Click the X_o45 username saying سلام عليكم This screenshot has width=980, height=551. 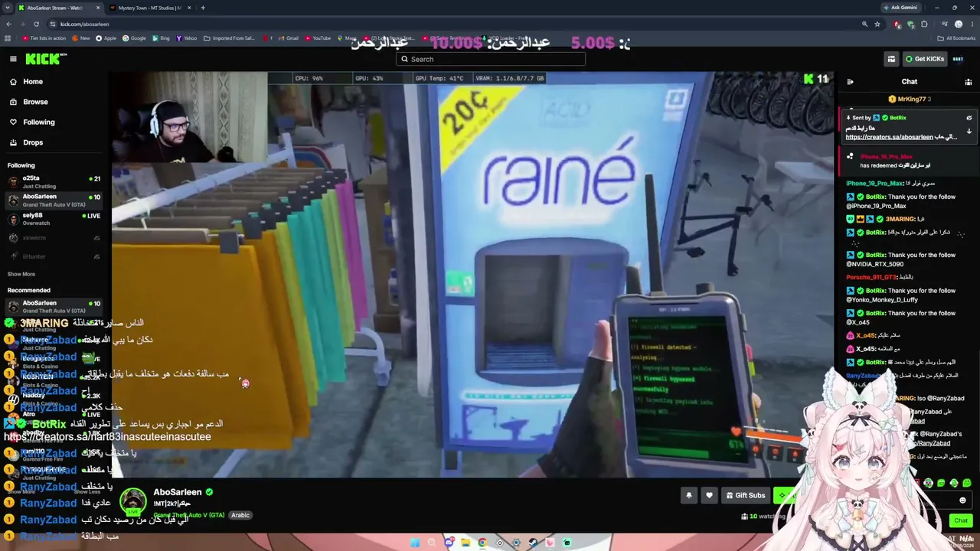(866, 335)
